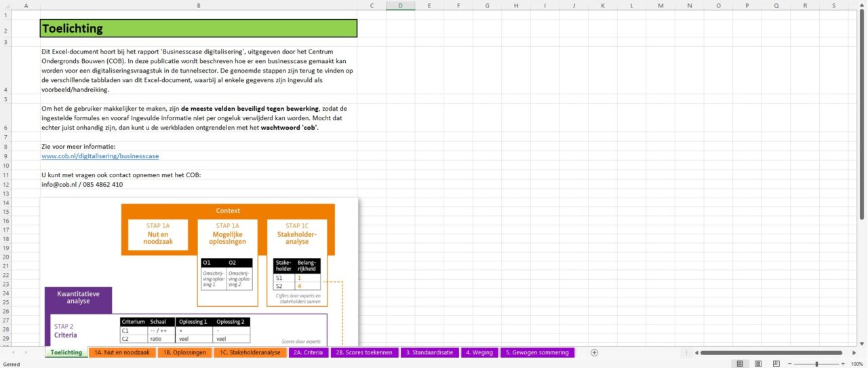868x368 pixels.
Task: Click the Normal view icon
Action: pyautogui.click(x=740, y=364)
